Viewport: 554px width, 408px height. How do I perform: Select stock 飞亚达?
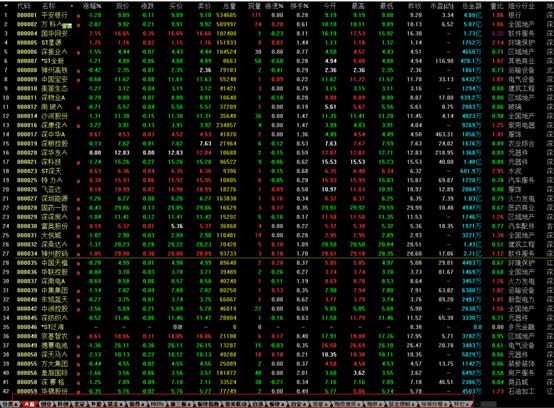tap(51, 190)
